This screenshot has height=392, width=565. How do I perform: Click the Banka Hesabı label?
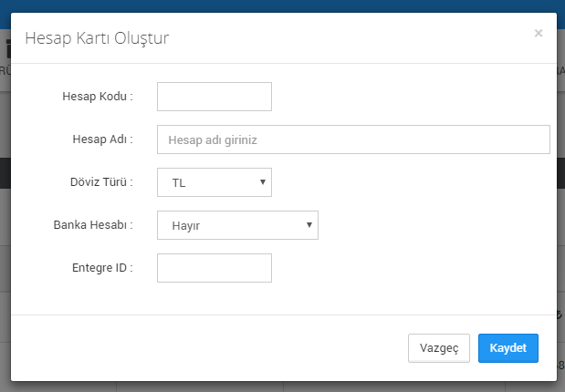tap(93, 225)
